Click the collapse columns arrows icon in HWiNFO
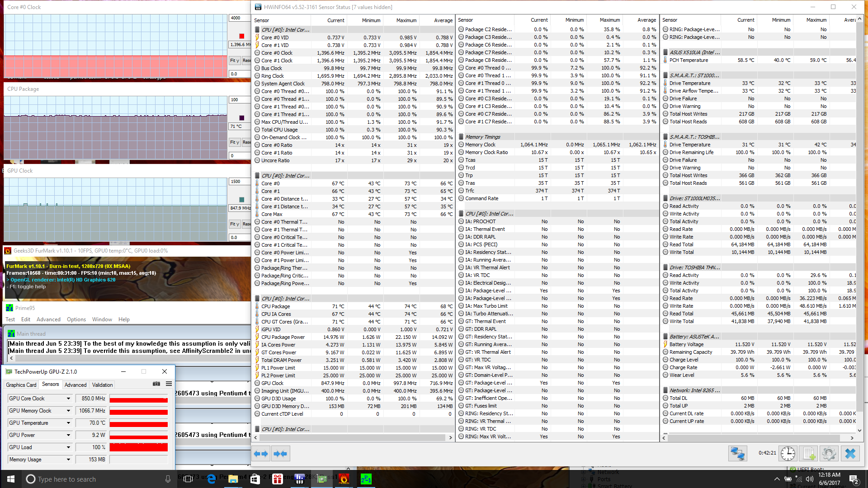868x488 pixels. point(280,454)
